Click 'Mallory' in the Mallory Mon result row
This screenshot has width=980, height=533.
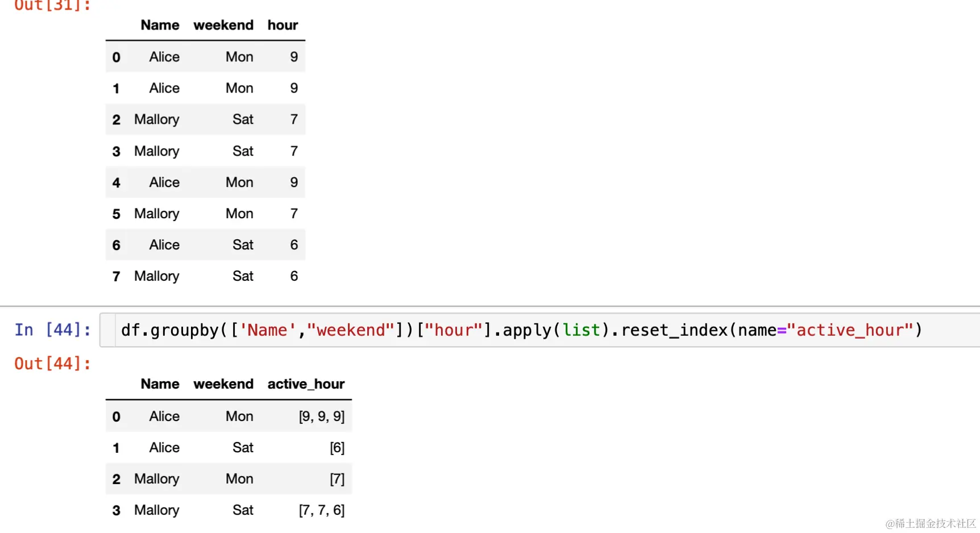[x=157, y=479]
